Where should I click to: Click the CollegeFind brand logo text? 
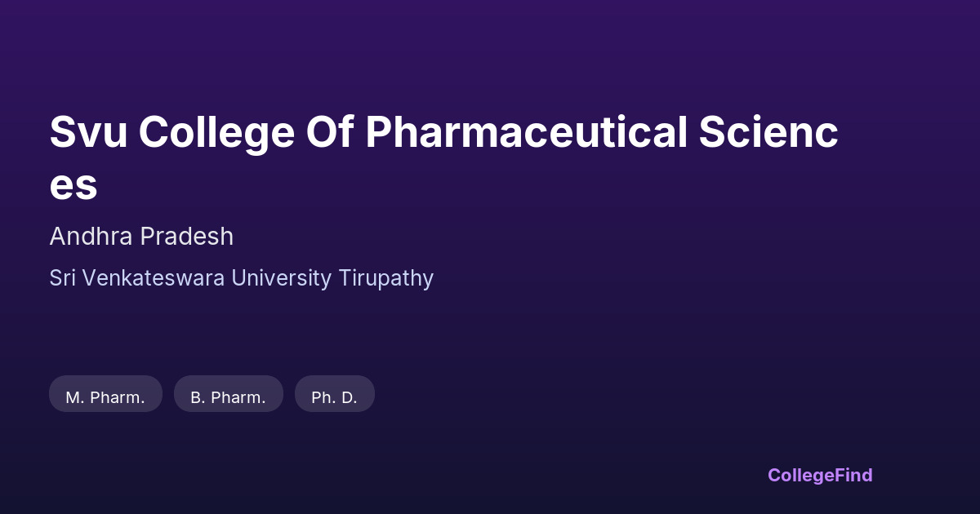click(x=819, y=475)
